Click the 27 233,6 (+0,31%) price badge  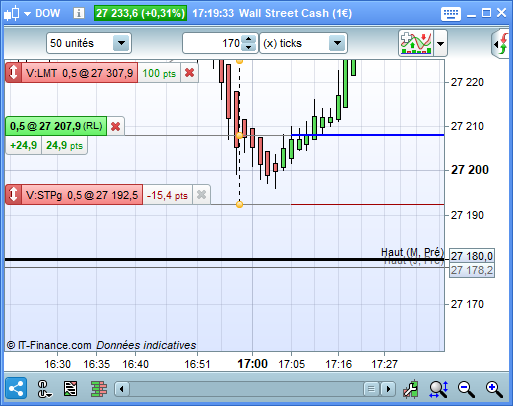(140, 13)
